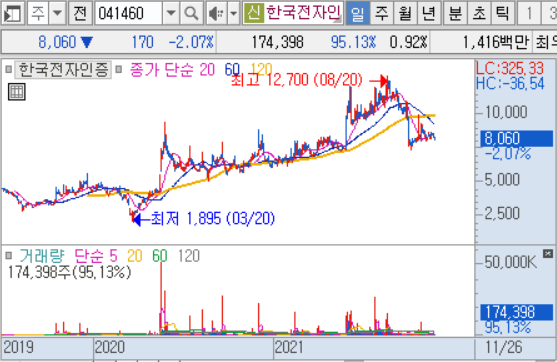The height and width of the screenshot is (362, 557).
Task: Click the 최고 12,700 (08/20) high marker
Action: (297, 80)
